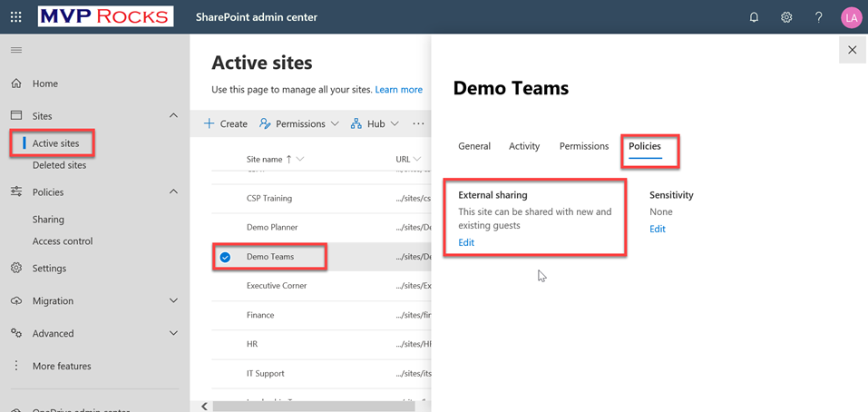
Task: Open the URL column dropdown
Action: point(417,160)
